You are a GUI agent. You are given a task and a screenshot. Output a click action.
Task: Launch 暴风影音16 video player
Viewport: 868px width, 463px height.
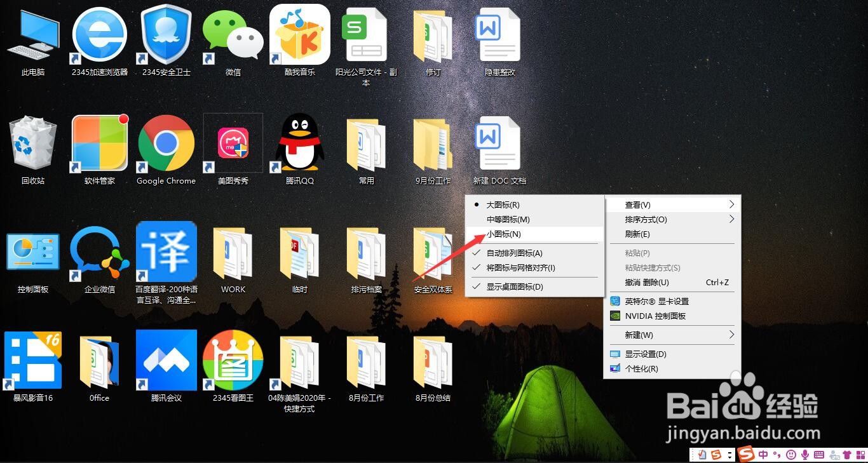(x=32, y=362)
